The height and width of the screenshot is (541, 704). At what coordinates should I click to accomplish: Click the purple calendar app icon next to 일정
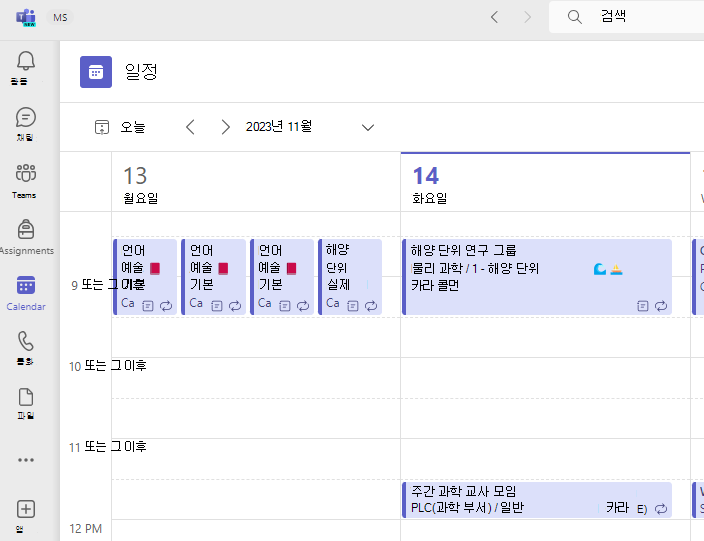pos(96,72)
